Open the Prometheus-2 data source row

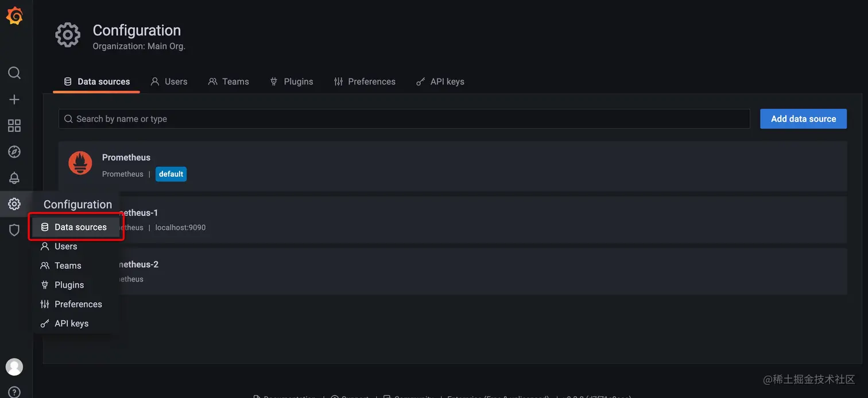click(x=452, y=271)
